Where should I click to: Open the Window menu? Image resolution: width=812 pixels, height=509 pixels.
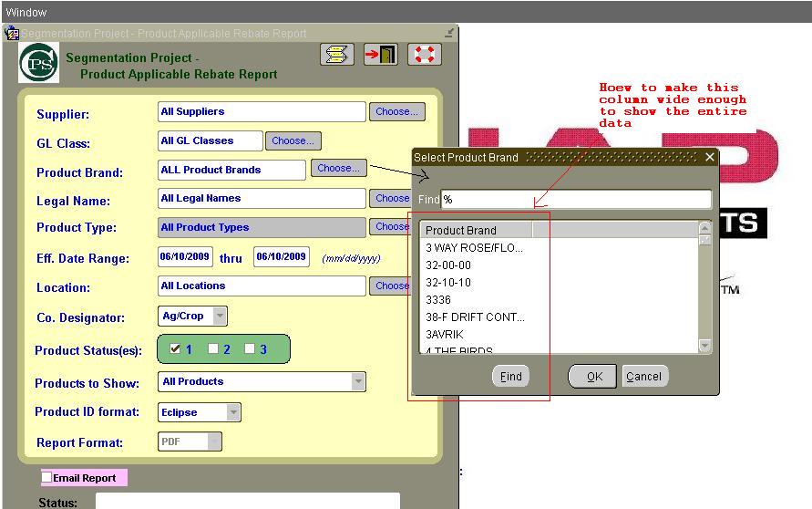coord(26,12)
